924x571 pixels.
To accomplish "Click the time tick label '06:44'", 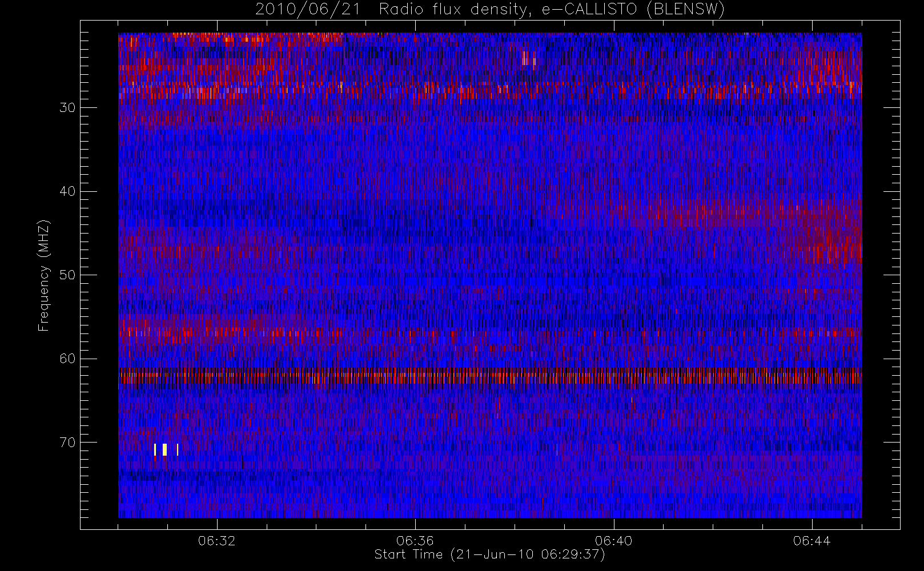I will 811,541.
